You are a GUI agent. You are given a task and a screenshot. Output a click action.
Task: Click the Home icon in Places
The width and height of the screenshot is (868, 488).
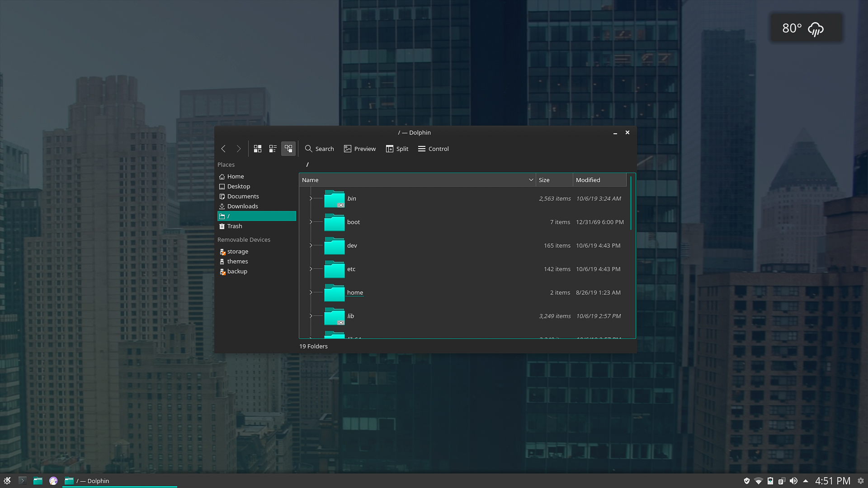(x=222, y=177)
